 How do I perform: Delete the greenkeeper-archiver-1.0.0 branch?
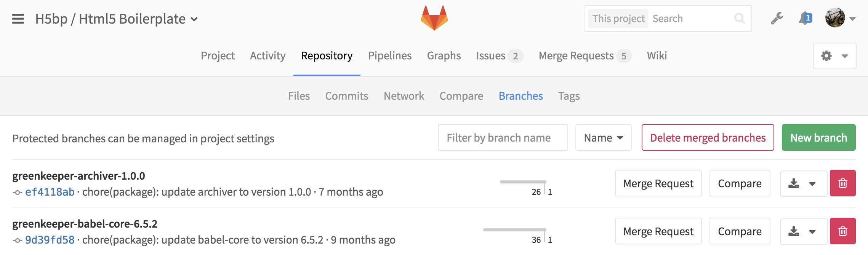pos(843,183)
